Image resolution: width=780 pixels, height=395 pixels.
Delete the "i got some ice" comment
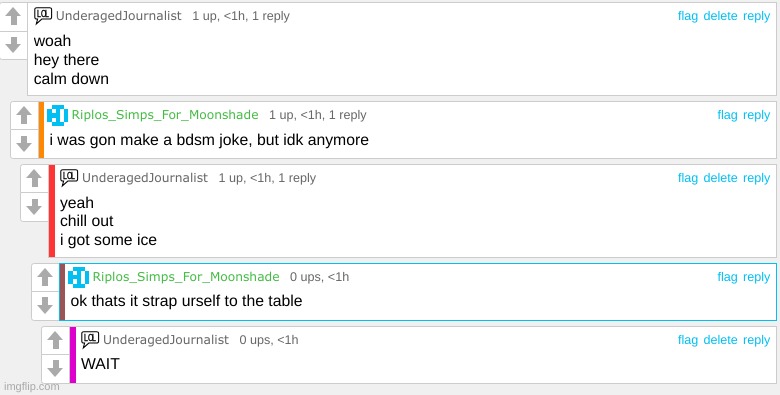[720, 178]
